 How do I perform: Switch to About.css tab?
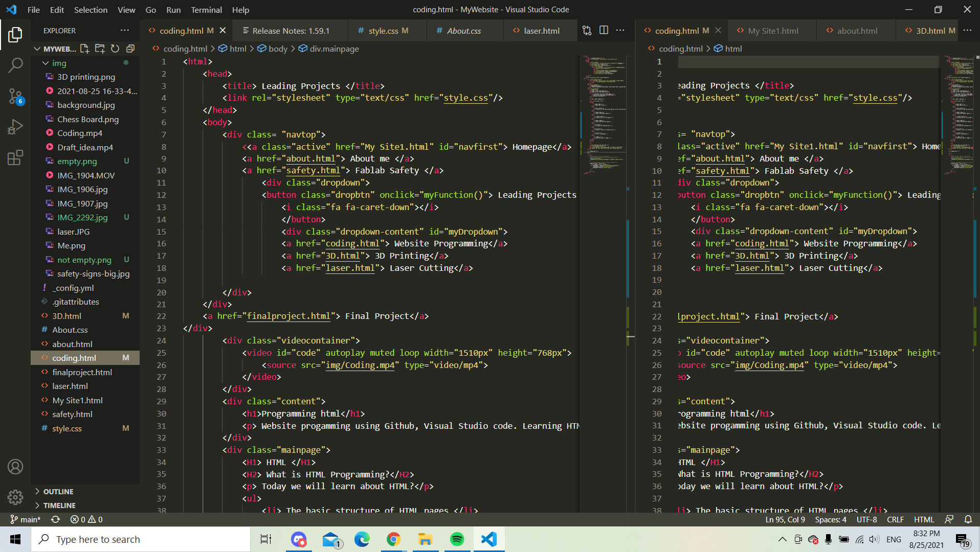(464, 31)
